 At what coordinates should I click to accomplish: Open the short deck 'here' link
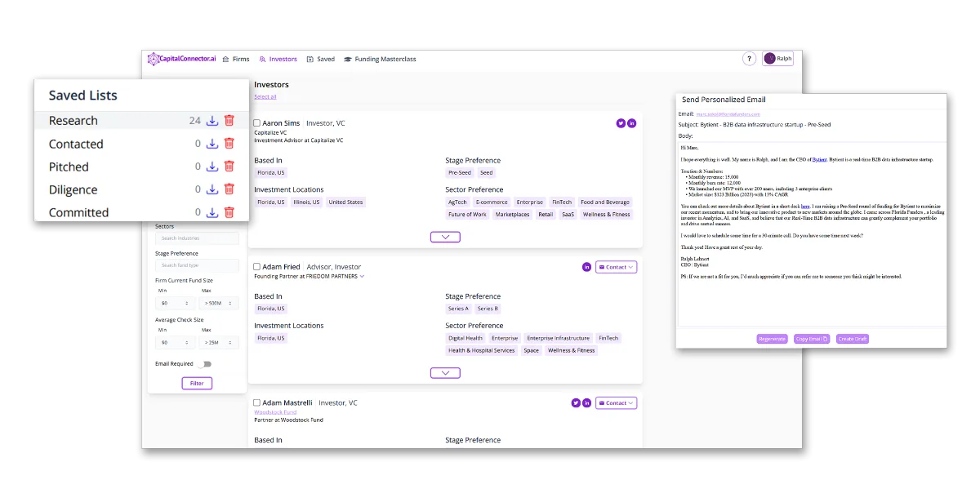(805, 207)
